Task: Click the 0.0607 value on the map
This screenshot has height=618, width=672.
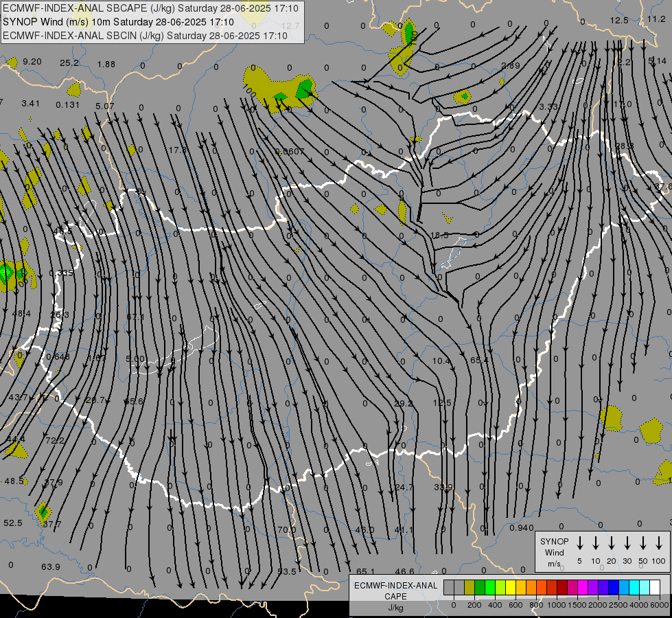Action: (290, 151)
